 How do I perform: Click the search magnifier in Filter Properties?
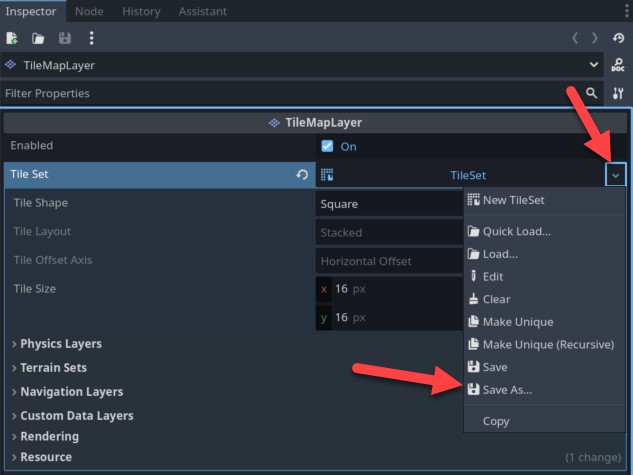coord(591,93)
